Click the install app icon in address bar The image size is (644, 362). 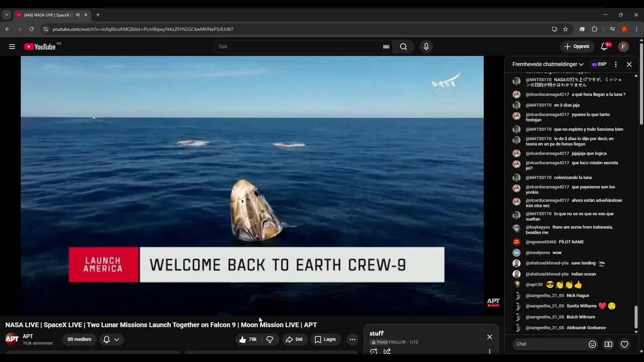tap(554, 29)
